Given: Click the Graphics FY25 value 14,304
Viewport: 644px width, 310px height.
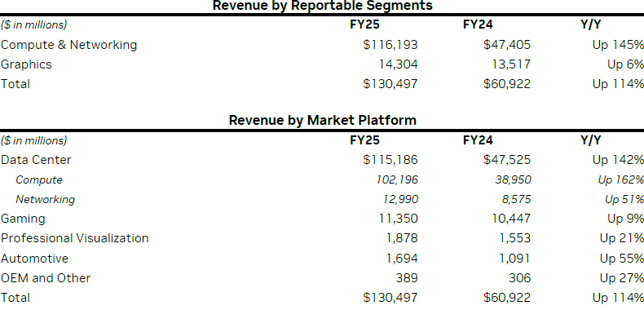Looking at the screenshot, I should (398, 64).
